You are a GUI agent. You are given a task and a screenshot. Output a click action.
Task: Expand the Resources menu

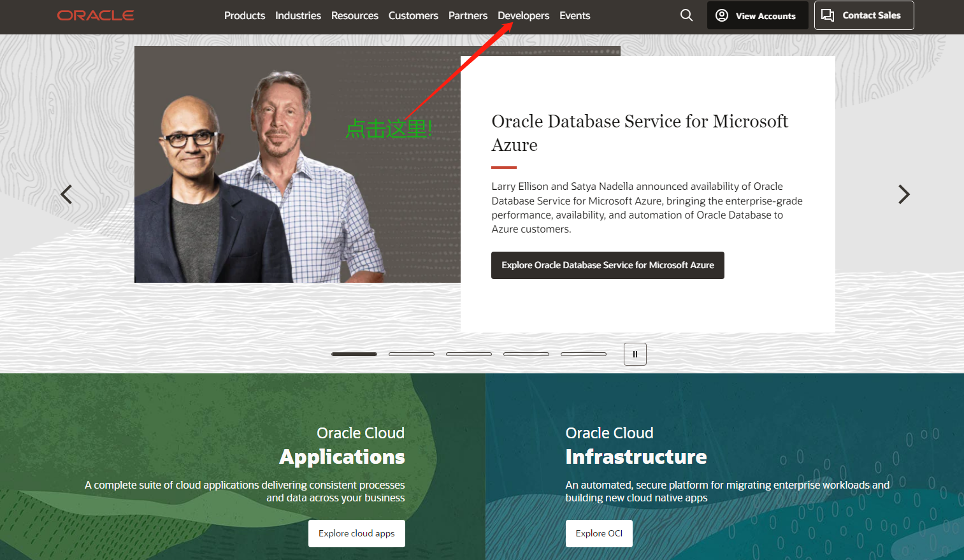355,15
